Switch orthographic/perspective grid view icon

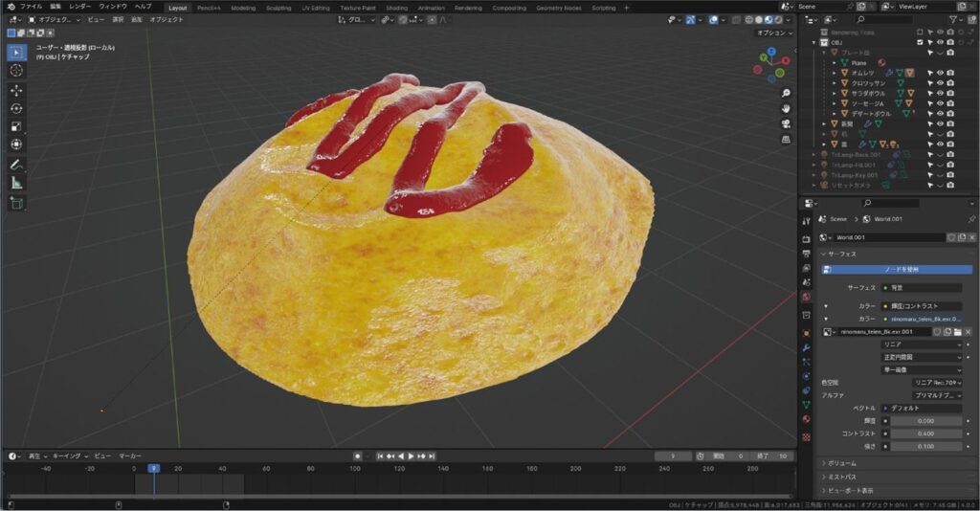pyautogui.click(x=786, y=140)
